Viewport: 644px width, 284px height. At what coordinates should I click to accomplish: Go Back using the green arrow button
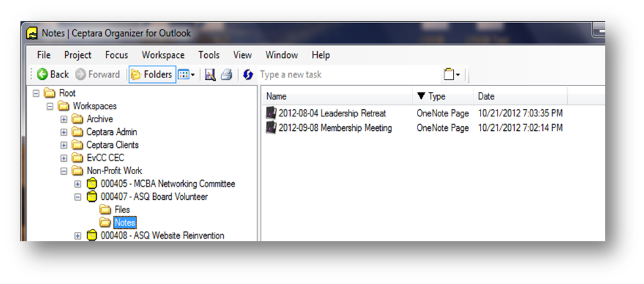(53, 74)
